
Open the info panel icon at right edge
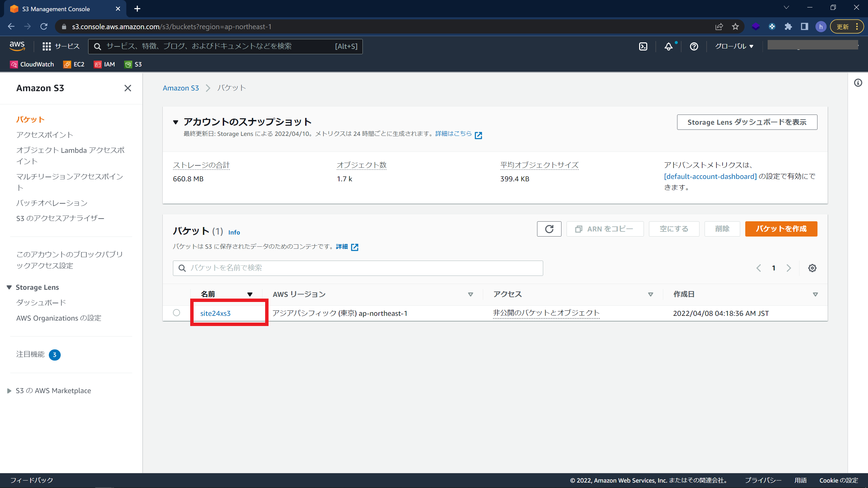858,83
